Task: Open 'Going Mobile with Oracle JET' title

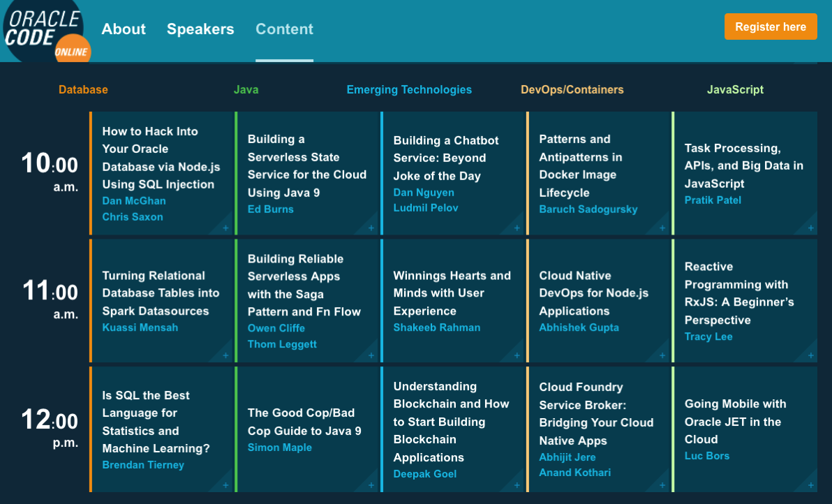Action: pos(735,421)
